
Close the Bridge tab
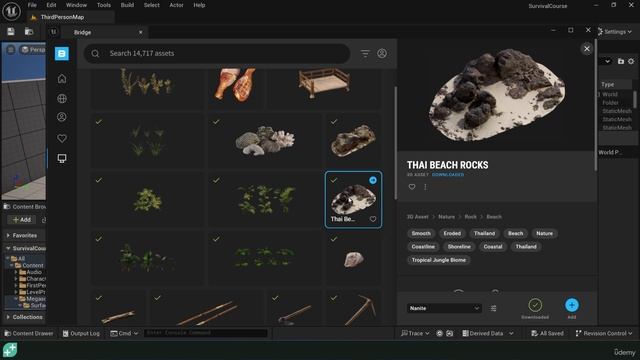140,32
